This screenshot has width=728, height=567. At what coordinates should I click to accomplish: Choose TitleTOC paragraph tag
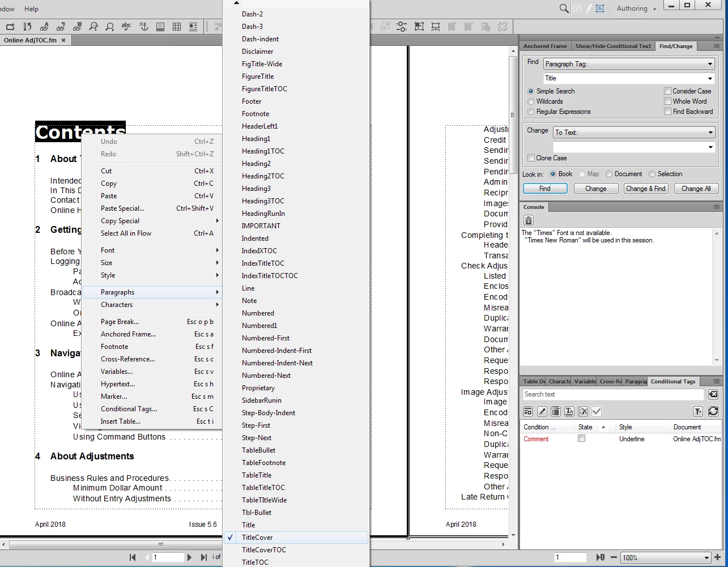[x=255, y=562]
